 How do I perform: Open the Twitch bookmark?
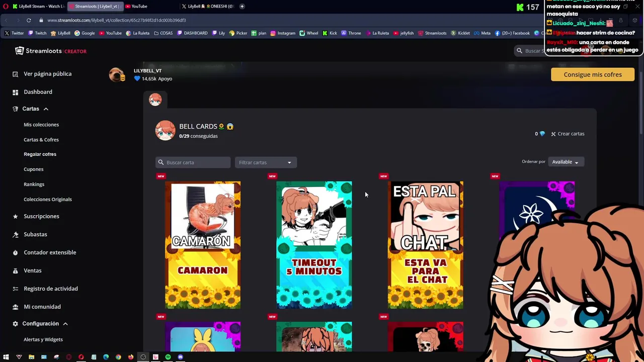[x=37, y=33]
